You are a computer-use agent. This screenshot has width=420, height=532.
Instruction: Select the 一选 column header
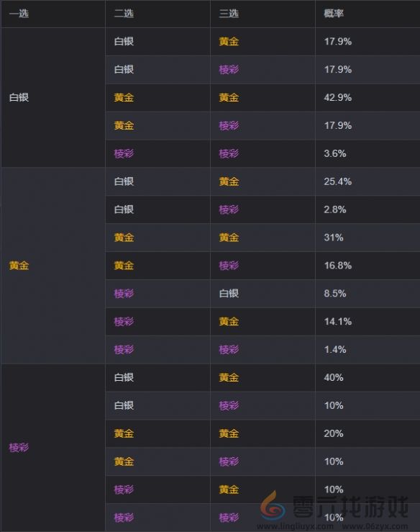[x=19, y=14]
